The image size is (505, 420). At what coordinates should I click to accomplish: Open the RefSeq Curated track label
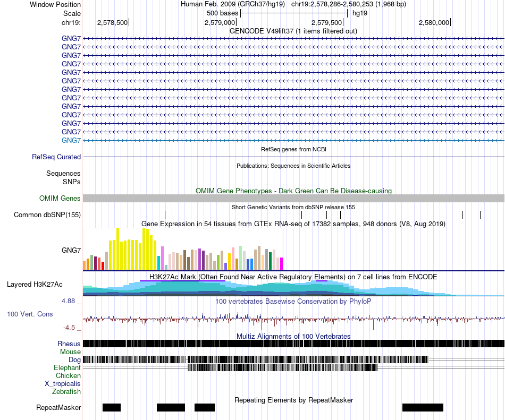click(56, 157)
